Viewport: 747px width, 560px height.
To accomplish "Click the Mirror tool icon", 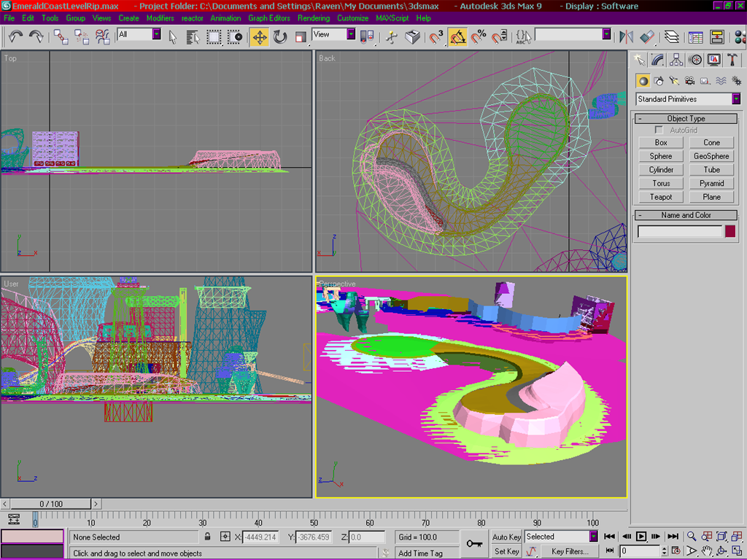I will (x=626, y=36).
